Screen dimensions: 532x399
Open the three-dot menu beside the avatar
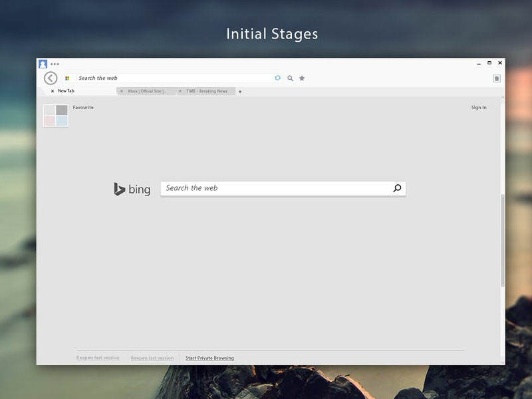pyautogui.click(x=55, y=65)
